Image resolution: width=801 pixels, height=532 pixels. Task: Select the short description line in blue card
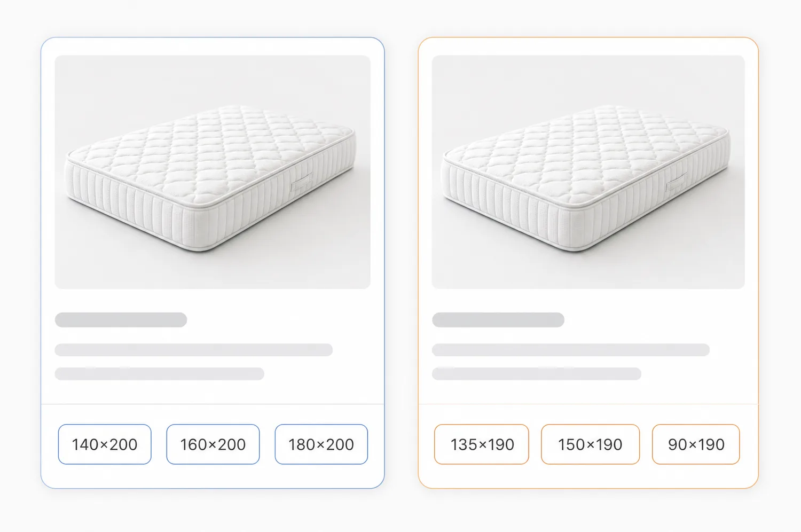click(x=160, y=373)
